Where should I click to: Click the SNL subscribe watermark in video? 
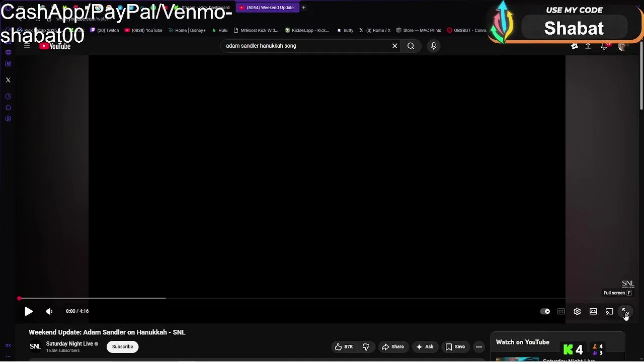coord(628,285)
